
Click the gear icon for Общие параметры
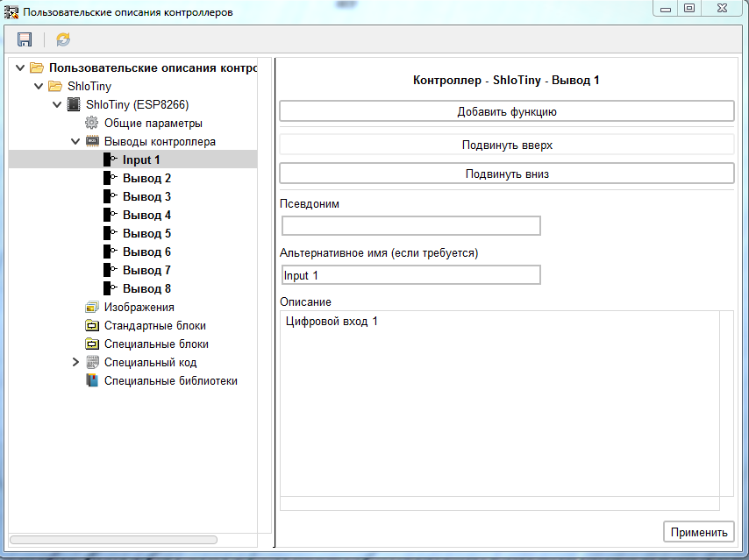pos(92,124)
